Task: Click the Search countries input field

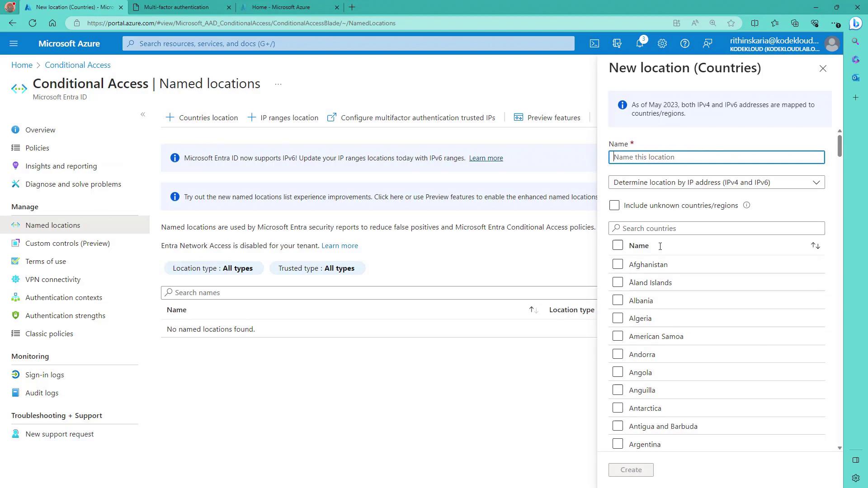Action: click(x=716, y=228)
